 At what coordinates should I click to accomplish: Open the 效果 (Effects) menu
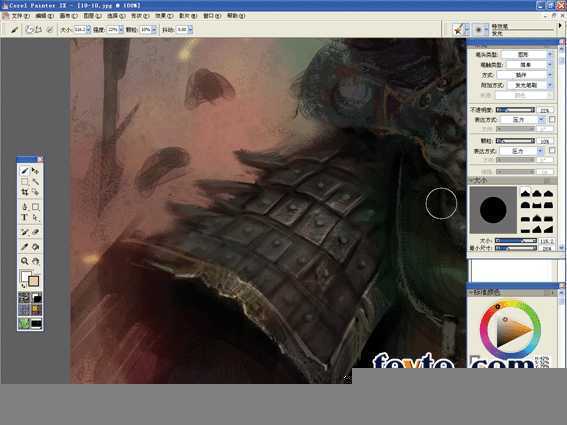(x=164, y=16)
